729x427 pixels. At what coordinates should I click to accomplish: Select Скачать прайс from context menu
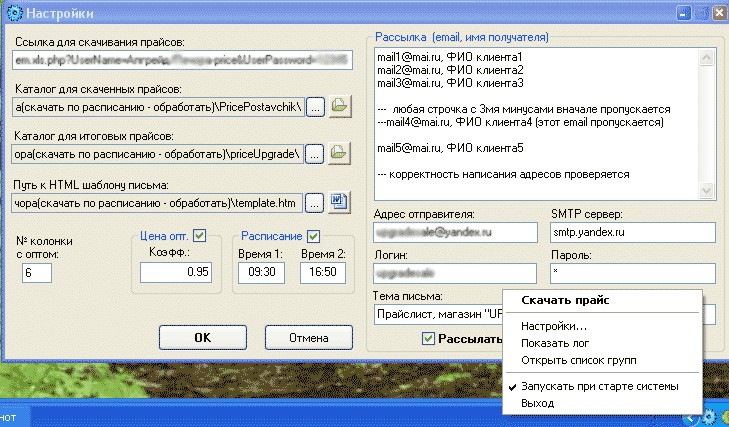565,300
